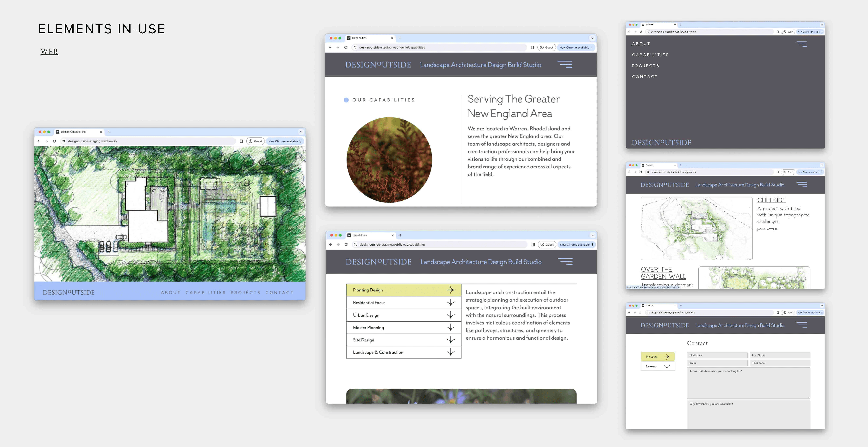
Task: Close the Design Outside Final browser tab
Action: (x=101, y=132)
